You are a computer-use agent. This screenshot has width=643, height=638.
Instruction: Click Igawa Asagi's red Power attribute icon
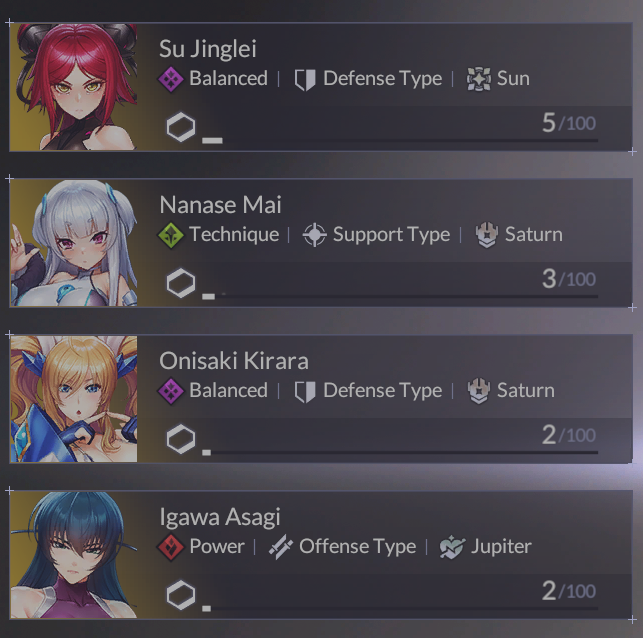point(171,547)
